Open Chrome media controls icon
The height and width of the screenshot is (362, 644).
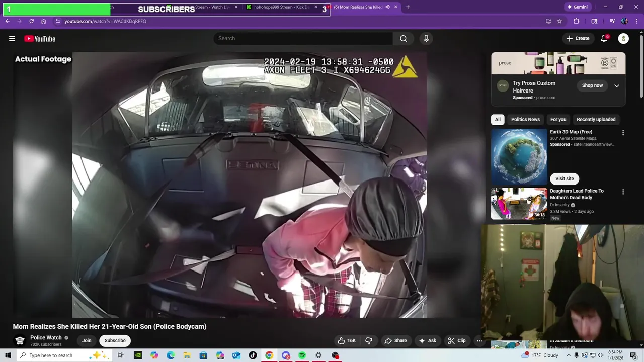click(x=612, y=21)
